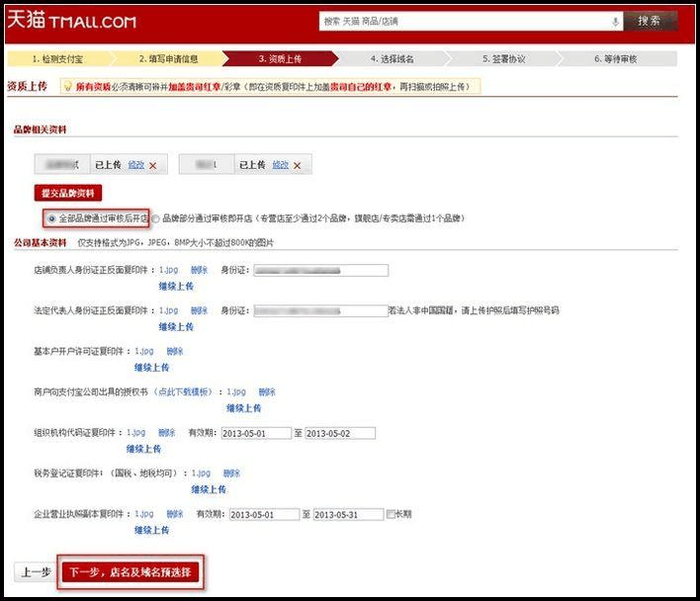Viewport: 700px width, 601px height.
Task: Click 提交品牌资料 button
Action: (x=68, y=193)
